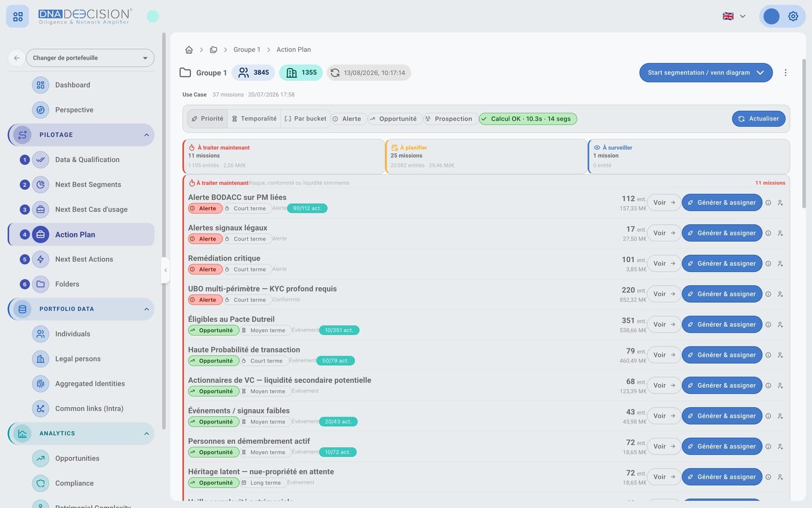
Task: Open Action Plan in sidebar
Action: [81, 234]
